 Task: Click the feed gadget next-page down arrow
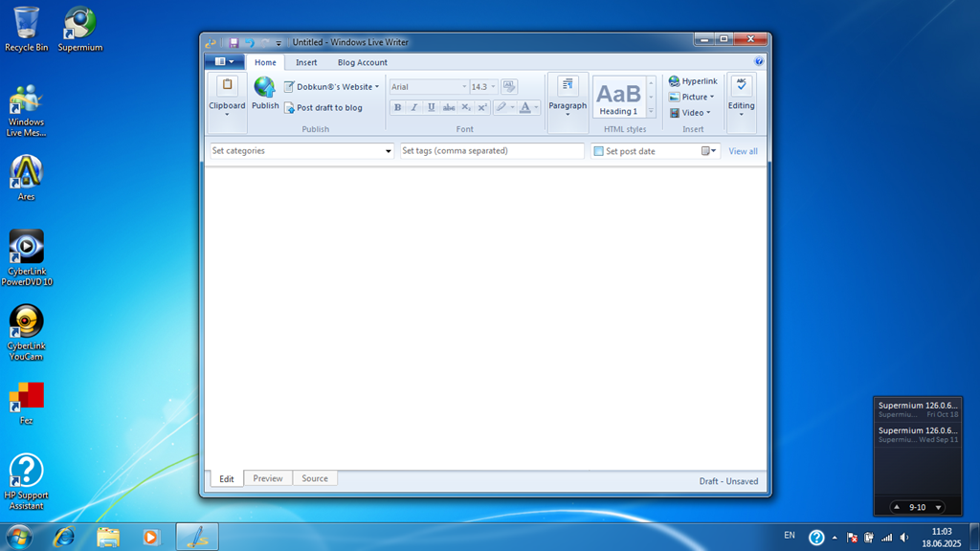(x=938, y=507)
